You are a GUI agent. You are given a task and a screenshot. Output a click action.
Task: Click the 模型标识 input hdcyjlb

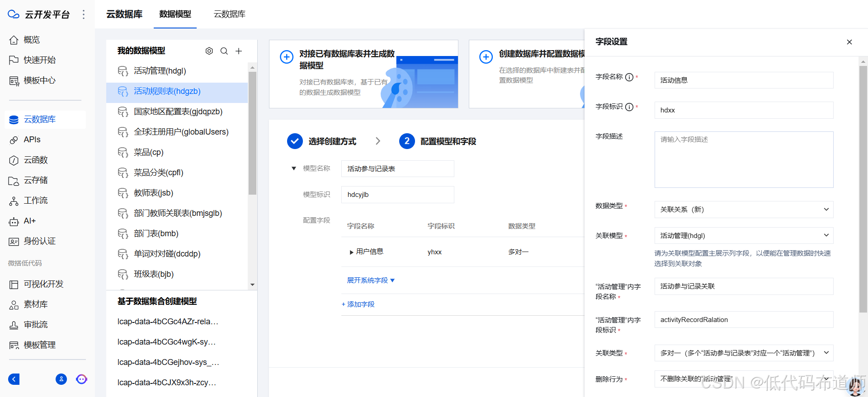(397, 195)
